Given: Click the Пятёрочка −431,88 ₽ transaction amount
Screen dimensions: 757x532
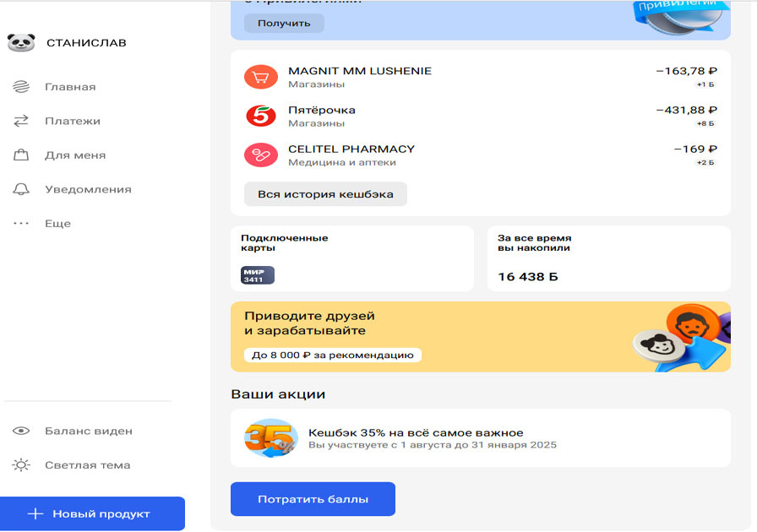Looking at the screenshot, I should (x=686, y=111).
